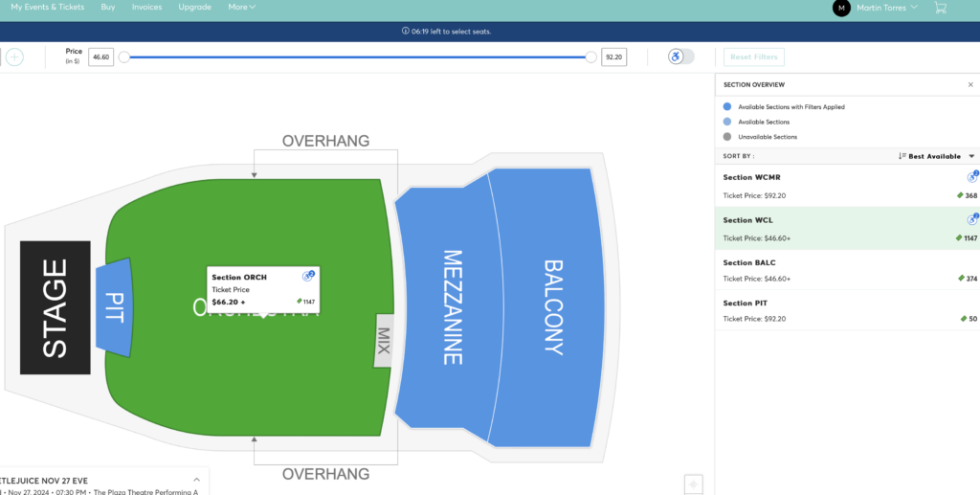Open the Invoices menu item
The width and height of the screenshot is (980, 495).
click(x=146, y=7)
